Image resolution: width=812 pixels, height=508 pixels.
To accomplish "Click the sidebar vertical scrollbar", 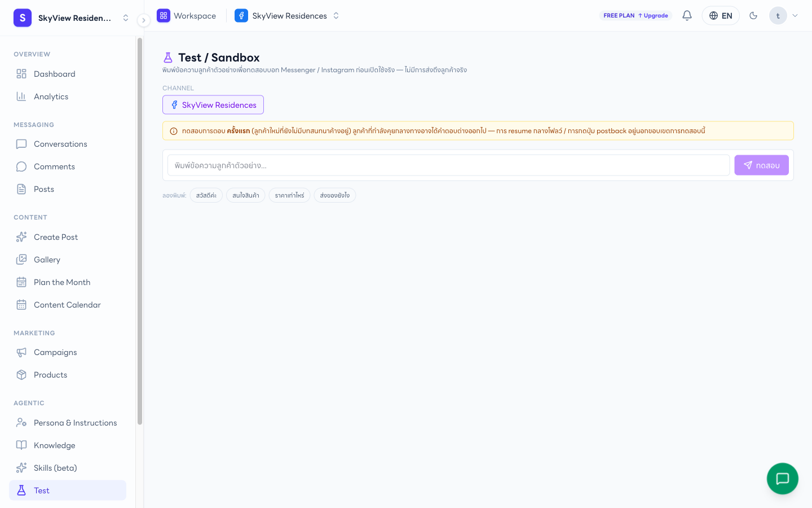I will point(140,231).
